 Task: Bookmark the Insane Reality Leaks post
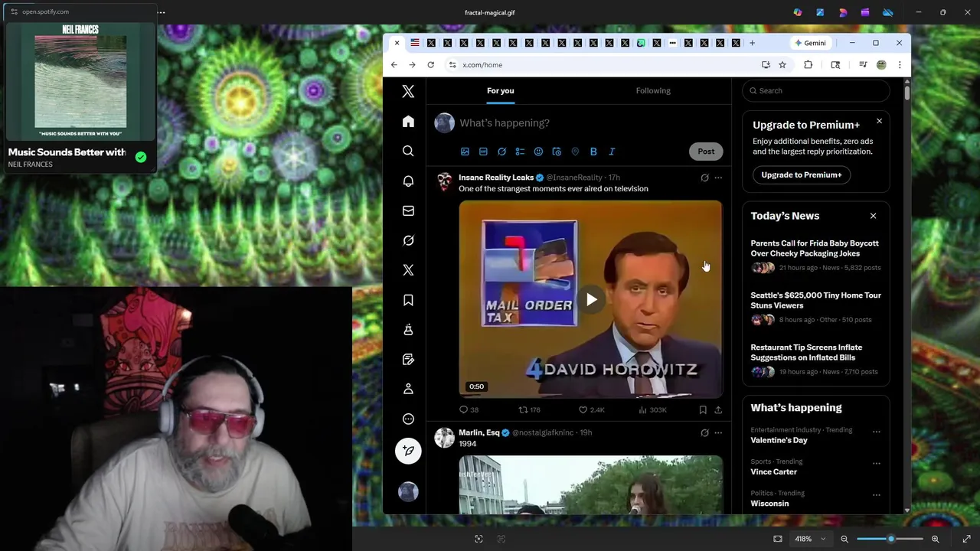pyautogui.click(x=703, y=409)
